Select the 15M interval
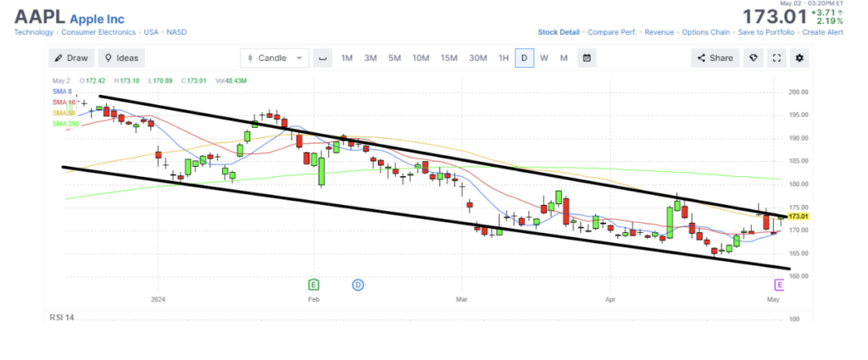The width and height of the screenshot is (868, 360). click(449, 58)
